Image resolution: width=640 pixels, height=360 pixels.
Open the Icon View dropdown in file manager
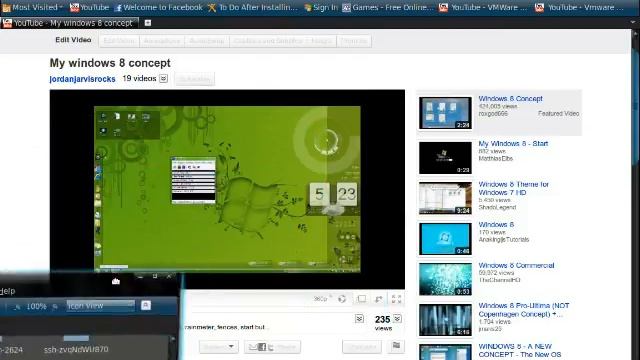point(100,306)
